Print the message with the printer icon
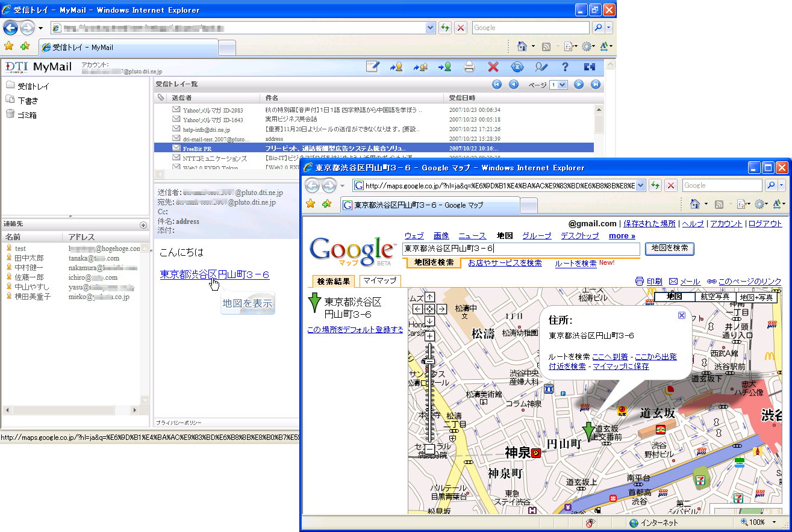The width and height of the screenshot is (792, 532). point(469,67)
